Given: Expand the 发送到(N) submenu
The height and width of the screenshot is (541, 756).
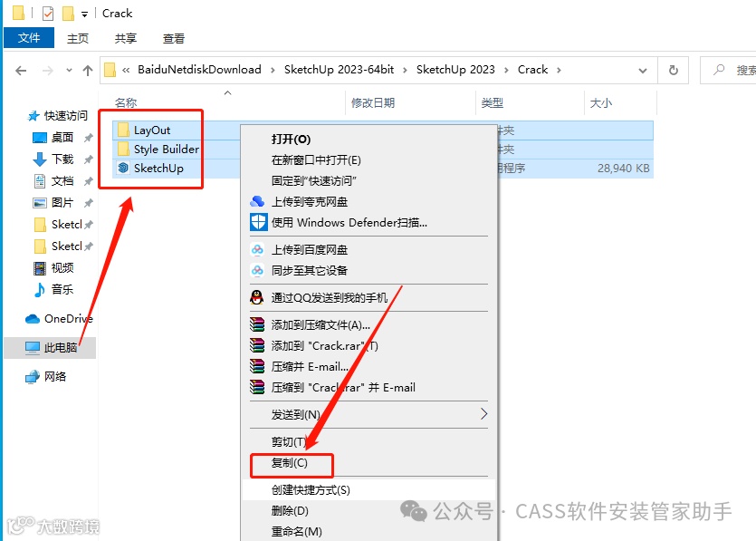Looking at the screenshot, I should coord(369,414).
